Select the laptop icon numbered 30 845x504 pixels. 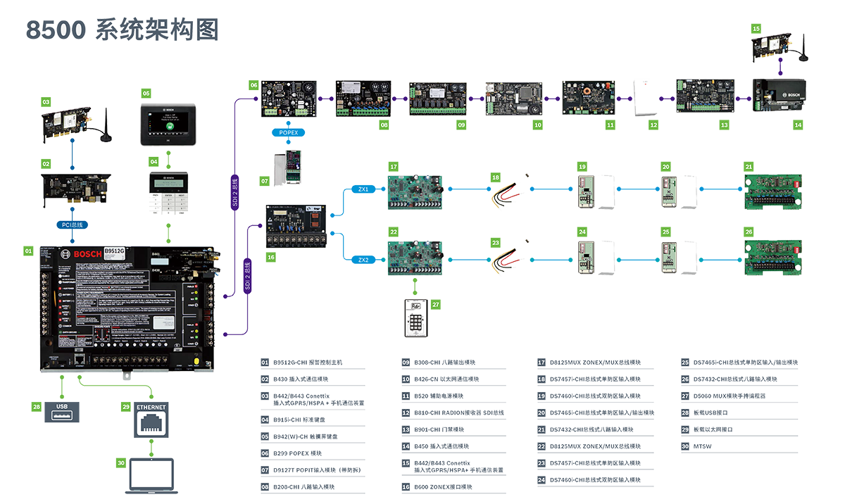tap(151, 474)
